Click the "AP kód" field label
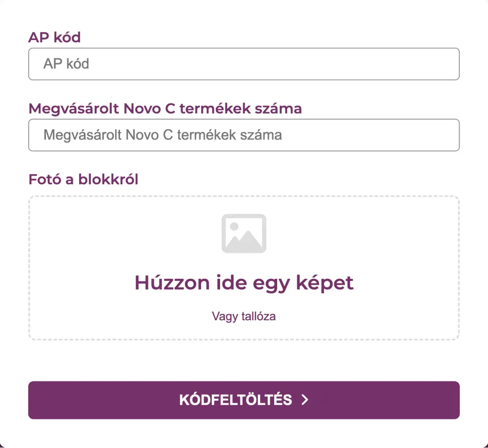The image size is (488, 448). pyautogui.click(x=54, y=38)
